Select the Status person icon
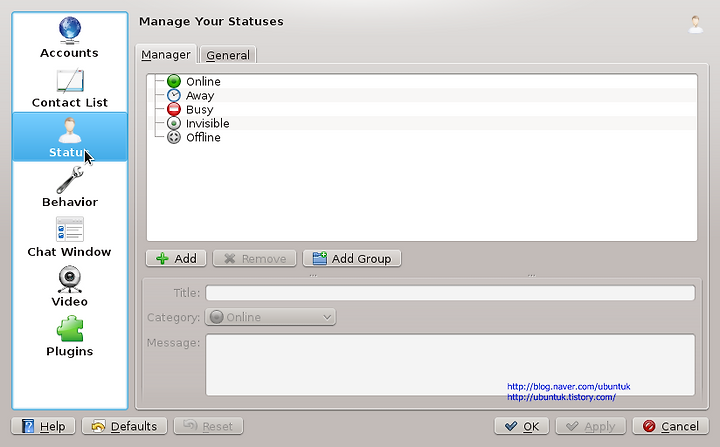This screenshot has width=720, height=447. 70,130
